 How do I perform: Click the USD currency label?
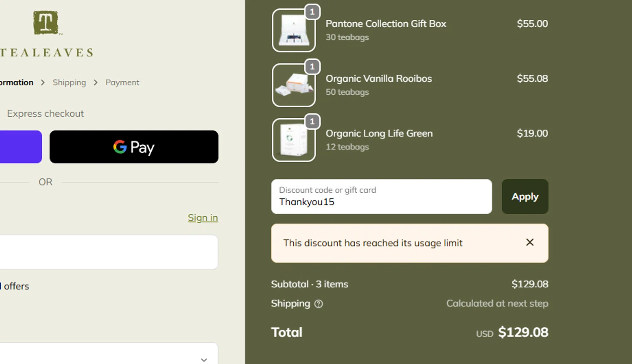(485, 334)
